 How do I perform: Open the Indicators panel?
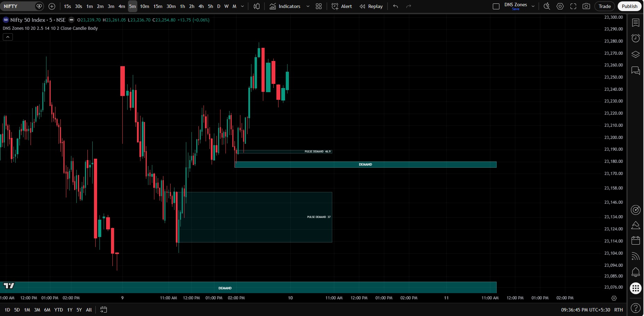click(x=285, y=6)
